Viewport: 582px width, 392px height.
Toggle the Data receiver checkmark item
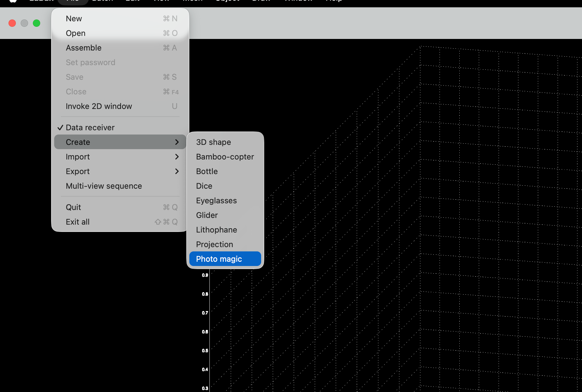pos(120,128)
